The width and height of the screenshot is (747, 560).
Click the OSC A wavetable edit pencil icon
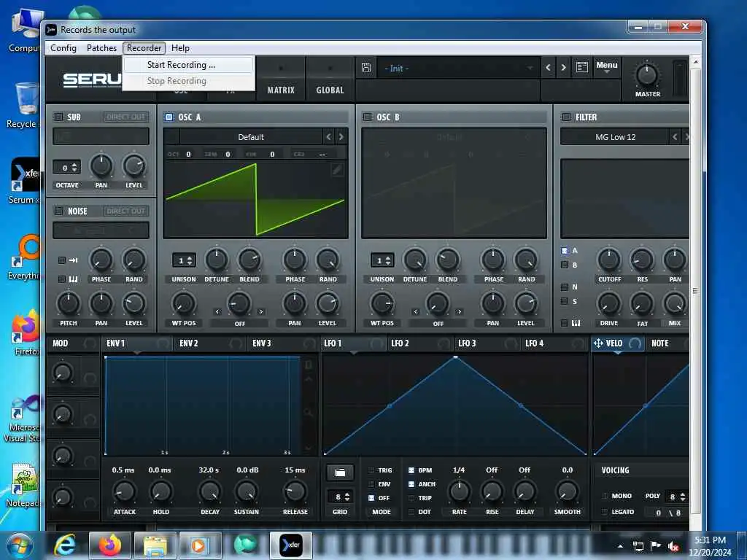coord(337,169)
